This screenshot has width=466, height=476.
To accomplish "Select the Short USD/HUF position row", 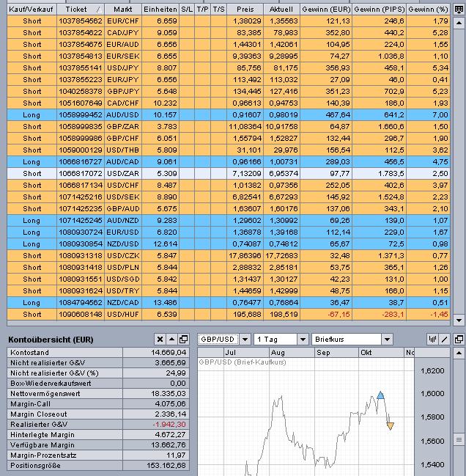I will point(220,314).
